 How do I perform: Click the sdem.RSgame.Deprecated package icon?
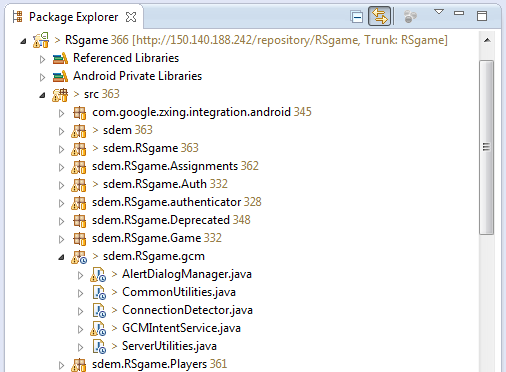pos(80,221)
